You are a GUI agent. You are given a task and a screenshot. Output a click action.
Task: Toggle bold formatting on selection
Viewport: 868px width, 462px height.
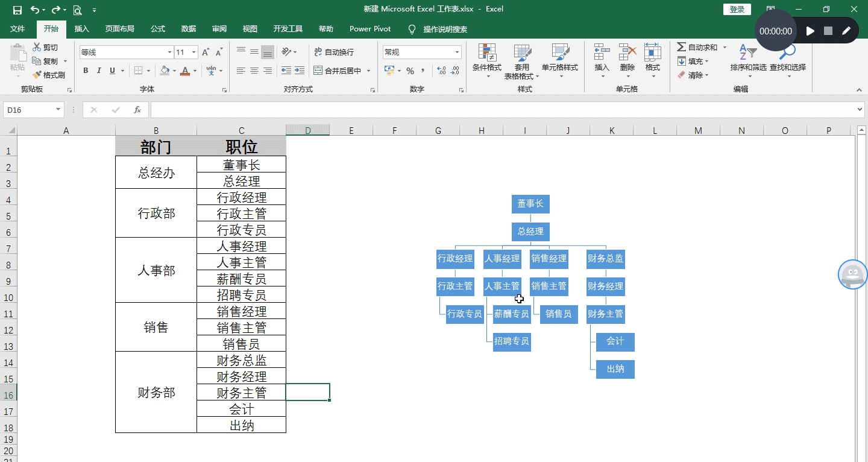pyautogui.click(x=85, y=71)
